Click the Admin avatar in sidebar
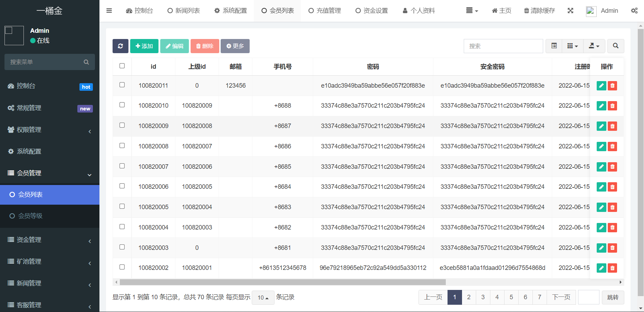 (14, 36)
